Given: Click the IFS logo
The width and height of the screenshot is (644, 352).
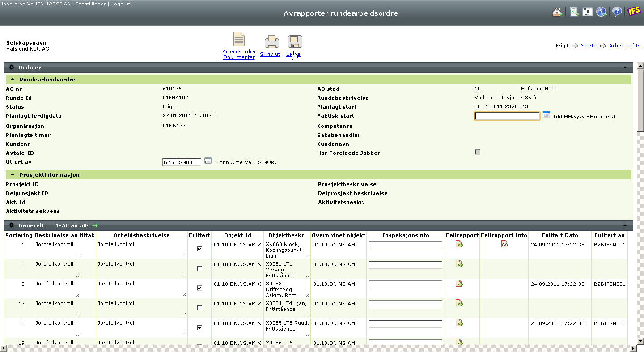Looking at the screenshot, I should pyautogui.click(x=634, y=12).
